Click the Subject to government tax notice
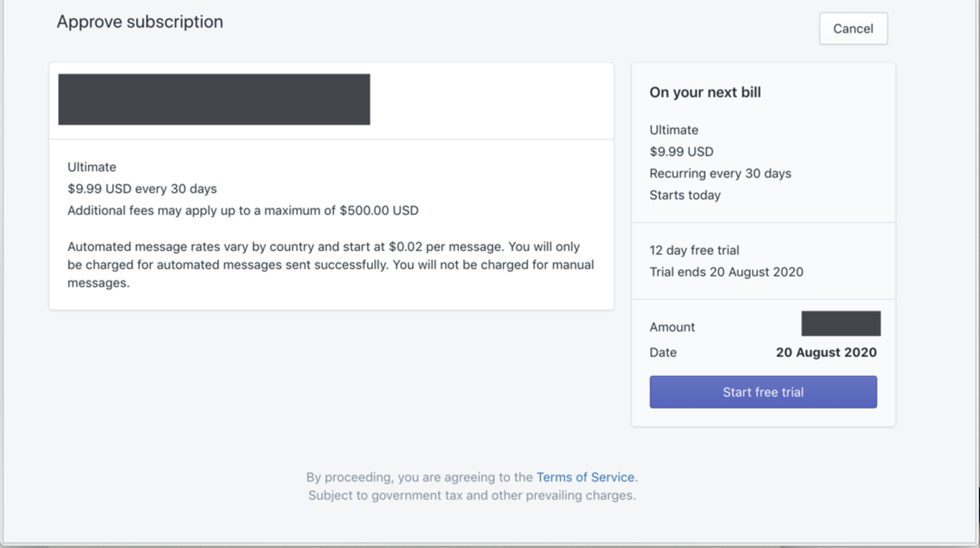The height and width of the screenshot is (548, 980). (471, 495)
